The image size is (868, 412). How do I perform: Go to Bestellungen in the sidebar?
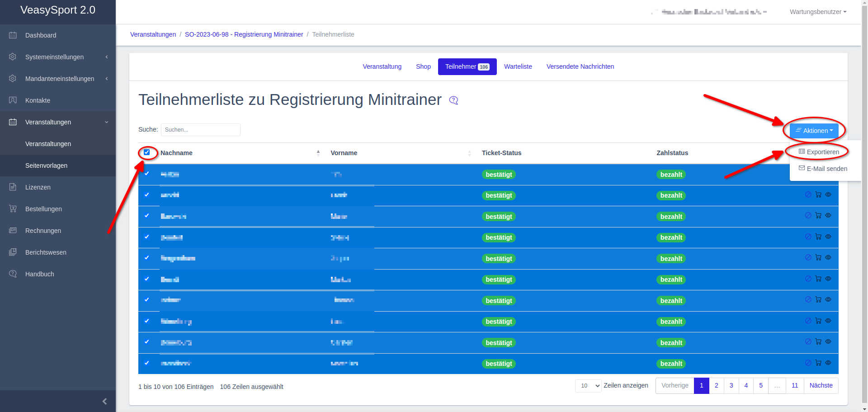click(43, 209)
